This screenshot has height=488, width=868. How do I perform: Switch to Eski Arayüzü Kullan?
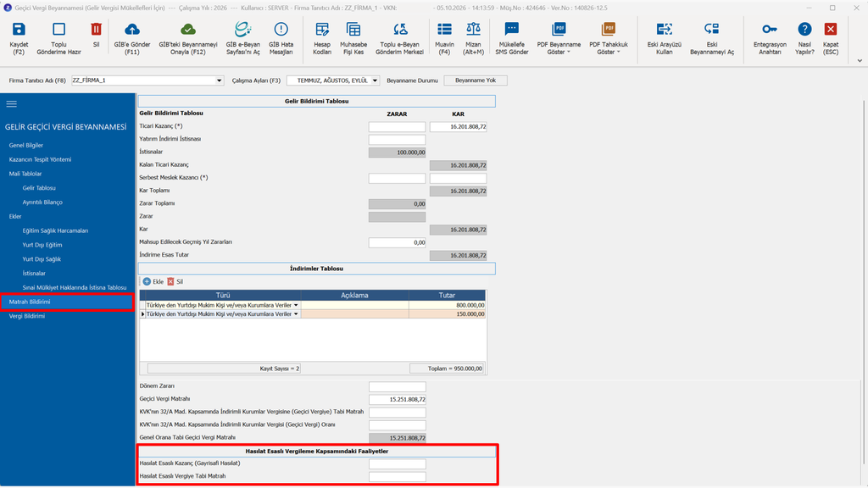coord(665,38)
